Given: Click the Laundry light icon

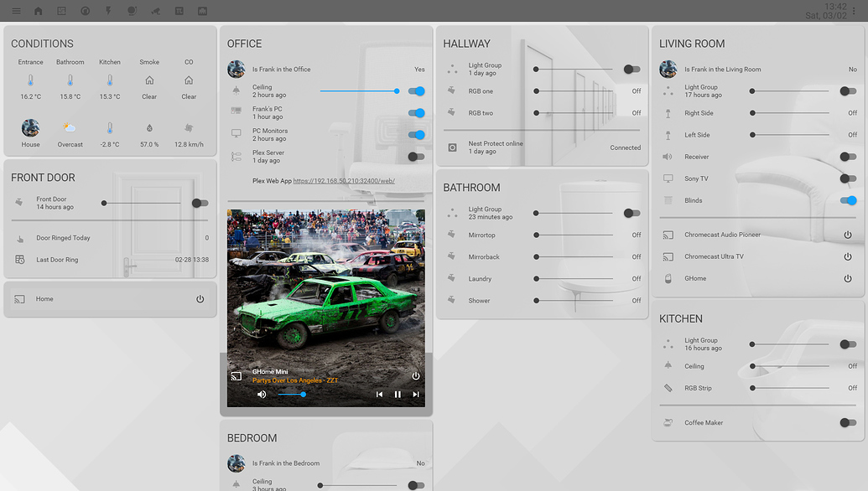Looking at the screenshot, I should point(452,279).
